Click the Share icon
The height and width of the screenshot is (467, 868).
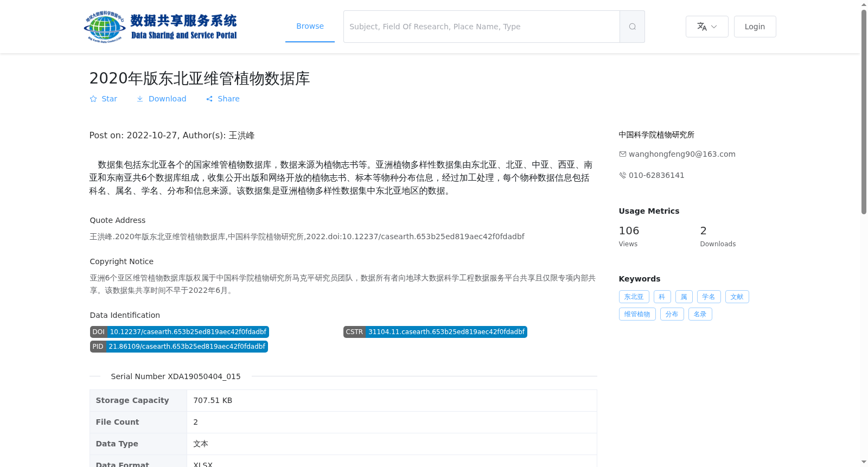[209, 99]
